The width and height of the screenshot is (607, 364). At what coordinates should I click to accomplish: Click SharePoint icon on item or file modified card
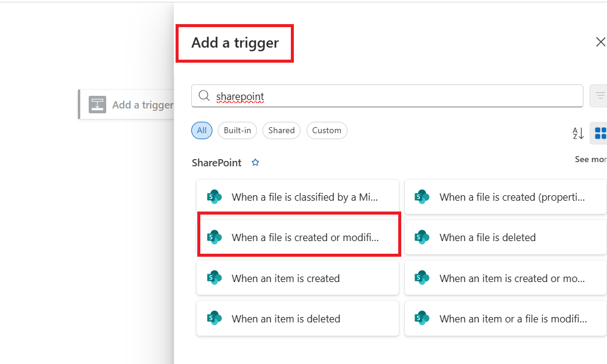click(x=422, y=318)
